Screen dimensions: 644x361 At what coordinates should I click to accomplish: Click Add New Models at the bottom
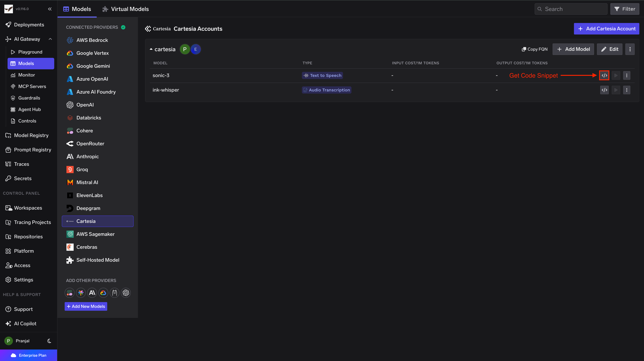click(x=86, y=306)
